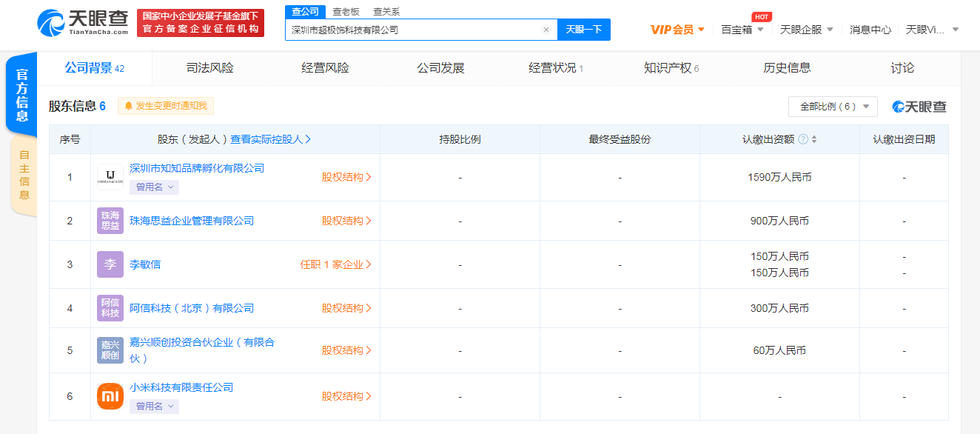980x434 pixels.
Task: Open the 全部比例(6) dropdown
Action: click(832, 106)
